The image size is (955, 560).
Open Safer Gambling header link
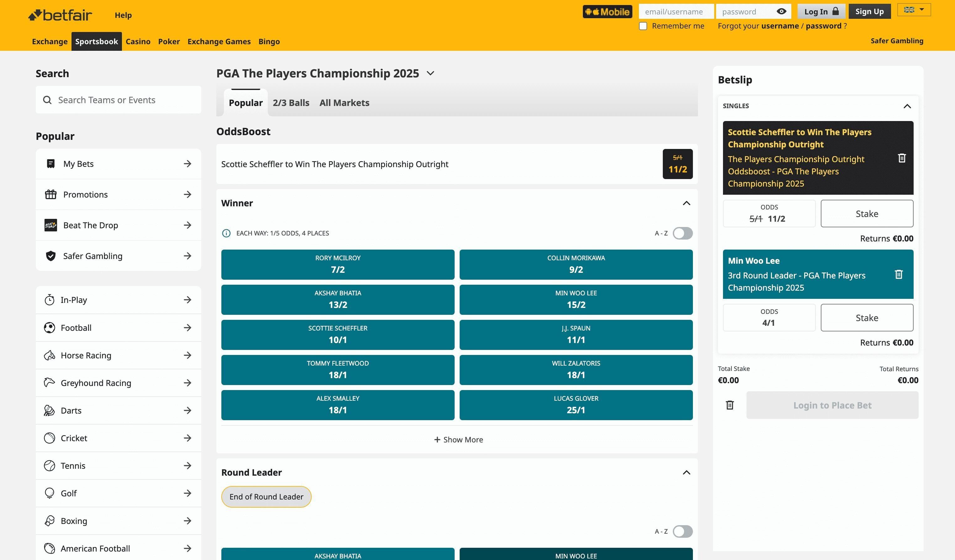(x=897, y=40)
